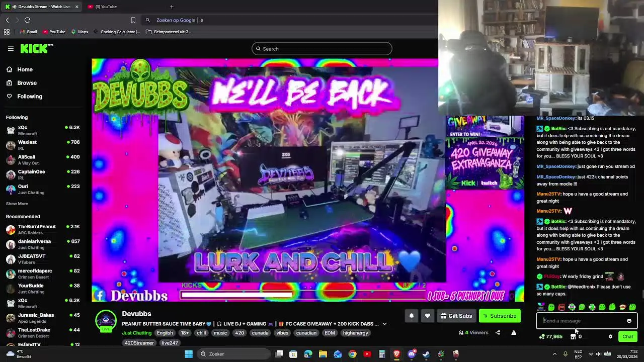Click the notification bell icon
The height and width of the screenshot is (362, 644).
411,316
